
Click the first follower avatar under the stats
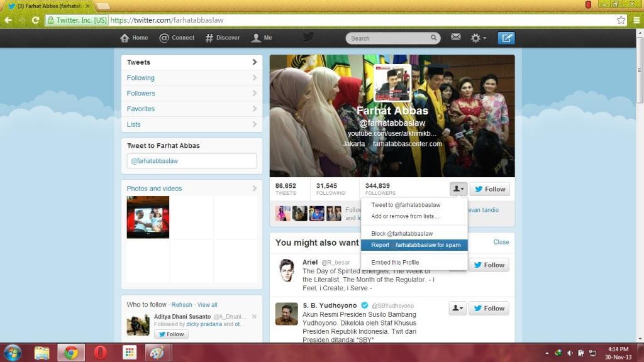(282, 214)
